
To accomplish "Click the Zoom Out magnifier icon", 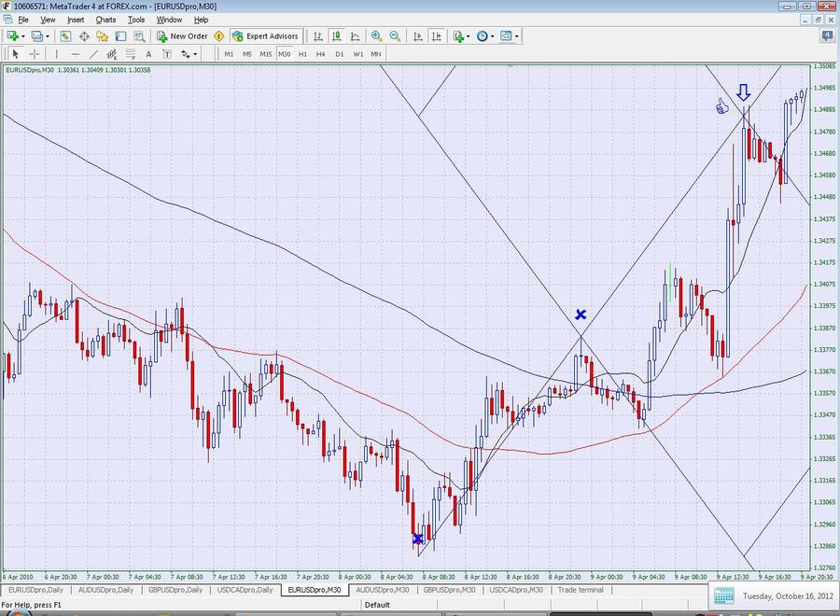I will [x=395, y=36].
